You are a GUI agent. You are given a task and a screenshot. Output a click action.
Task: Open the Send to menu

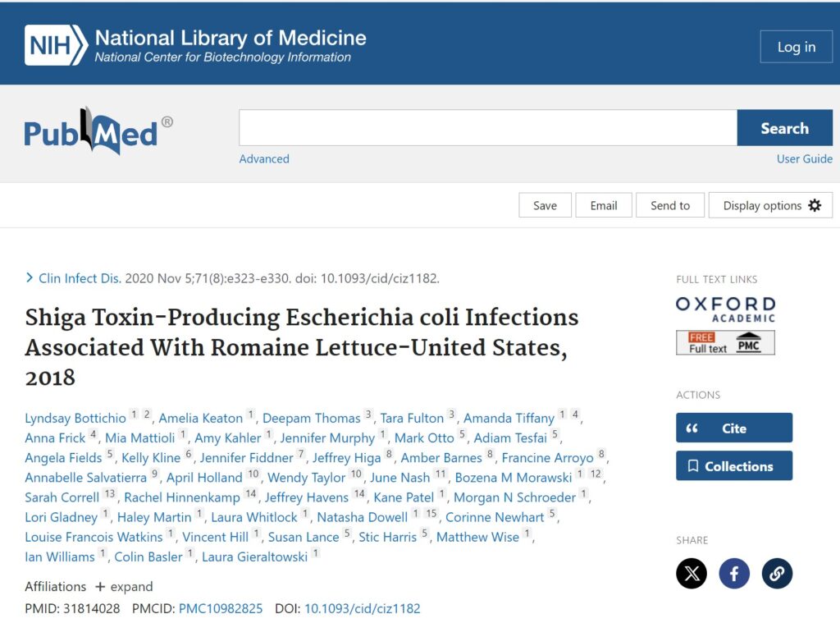[670, 205]
